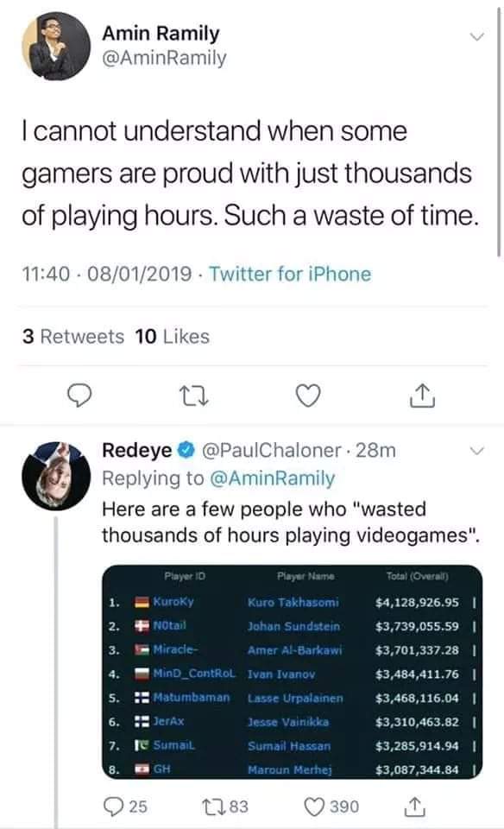This screenshot has height=829, width=504.
Task: Share Redeye's reply tweet
Action: pyautogui.click(x=415, y=807)
